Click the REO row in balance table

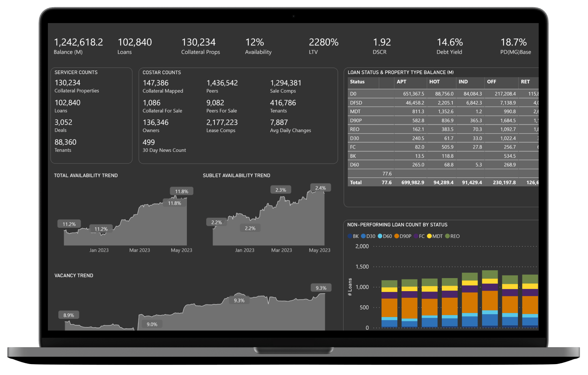[355, 129]
